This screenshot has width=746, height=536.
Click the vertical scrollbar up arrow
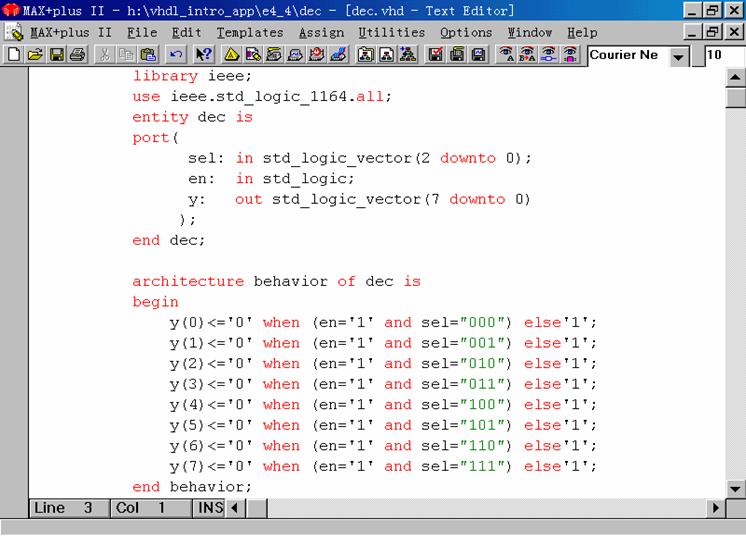coord(736,78)
